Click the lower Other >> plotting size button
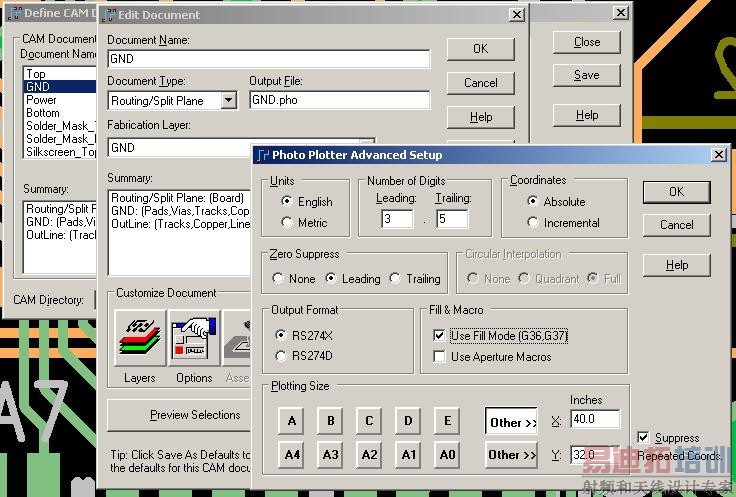736x497 pixels. (x=511, y=454)
